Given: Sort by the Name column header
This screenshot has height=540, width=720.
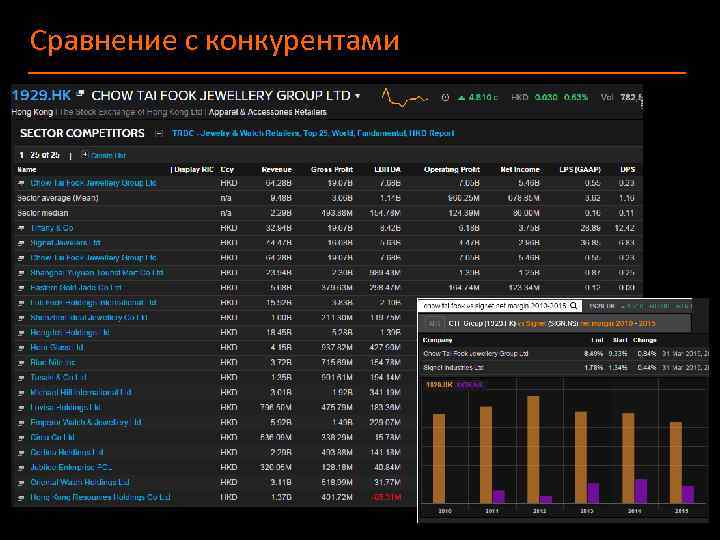Looking at the screenshot, I should coord(27,170).
